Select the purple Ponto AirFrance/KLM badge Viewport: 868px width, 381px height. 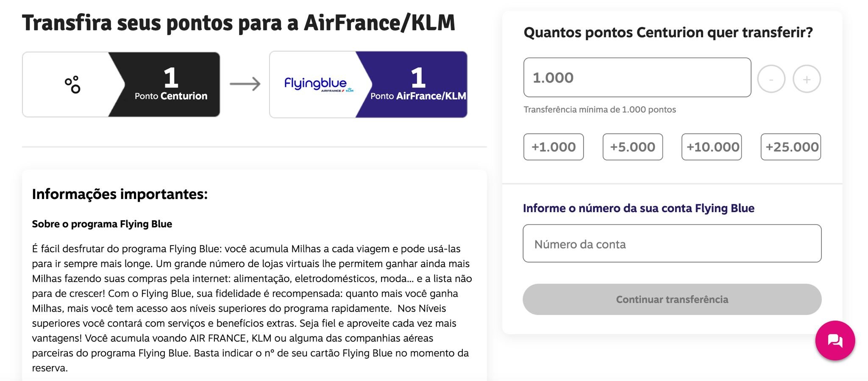click(x=412, y=84)
